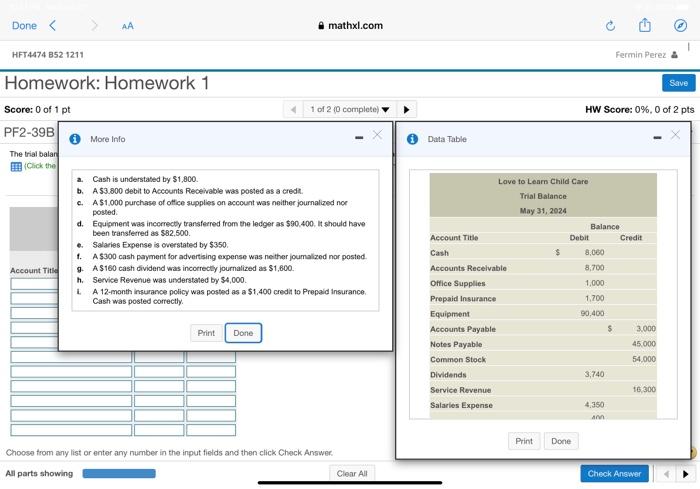Screen dimensions: 700x489
Task: Tap the mathxl.com address field
Action: coord(350,25)
